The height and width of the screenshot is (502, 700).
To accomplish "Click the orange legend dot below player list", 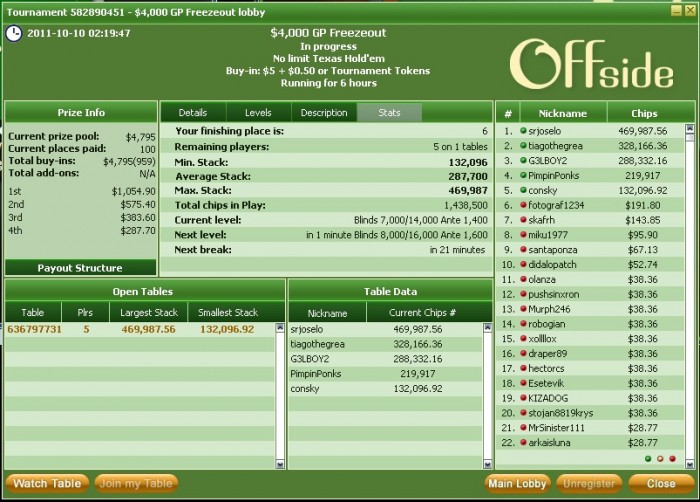I will pyautogui.click(x=660, y=459).
